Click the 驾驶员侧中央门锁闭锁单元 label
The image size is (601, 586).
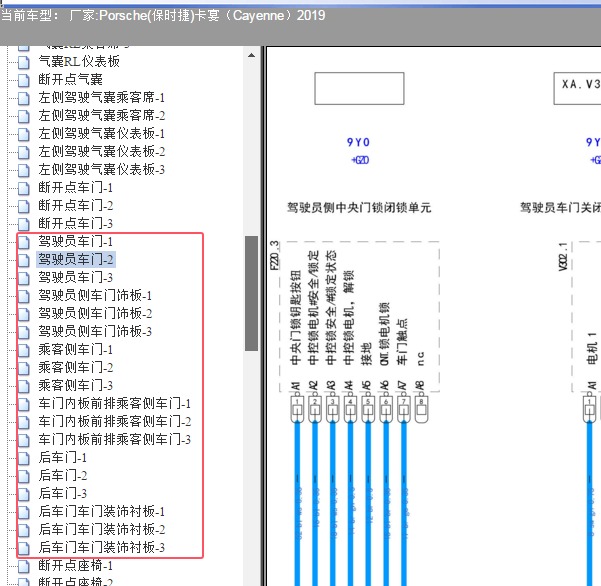pos(359,208)
